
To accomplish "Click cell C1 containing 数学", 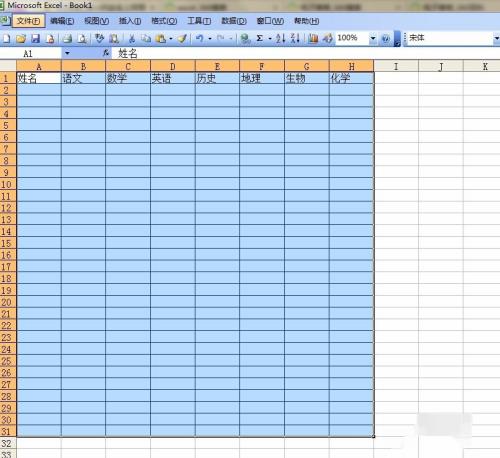I will point(128,78).
